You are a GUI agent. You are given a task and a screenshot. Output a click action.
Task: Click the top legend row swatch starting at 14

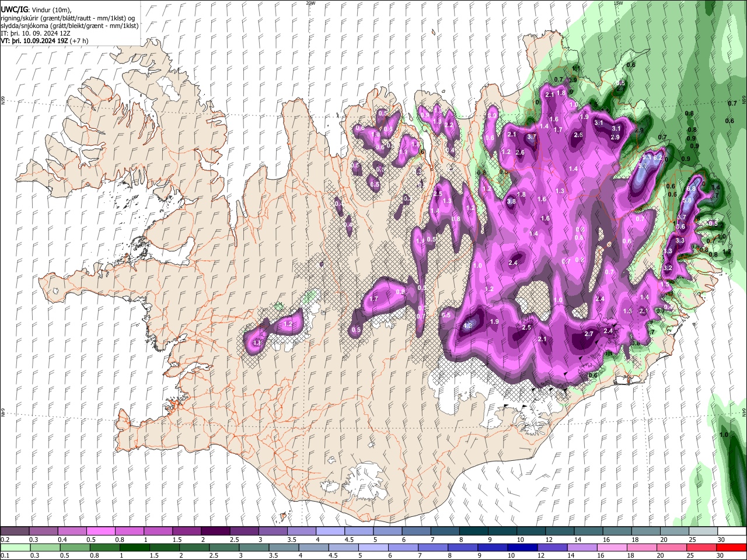(588, 531)
